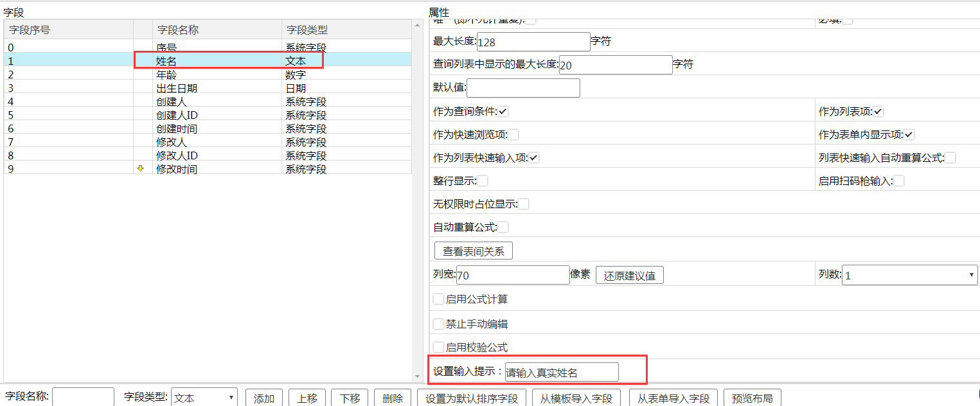
Task: Click the 查询列表中显示的最大长度 input
Action: [616, 65]
